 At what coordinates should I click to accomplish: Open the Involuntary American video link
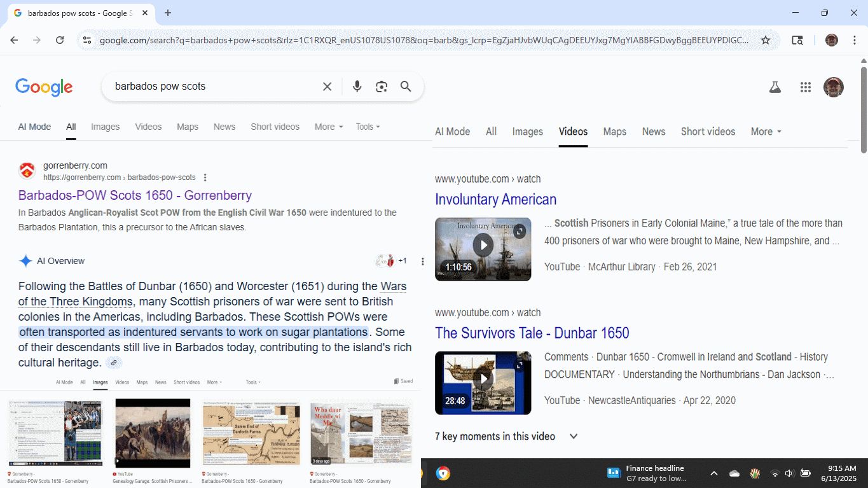tap(495, 199)
